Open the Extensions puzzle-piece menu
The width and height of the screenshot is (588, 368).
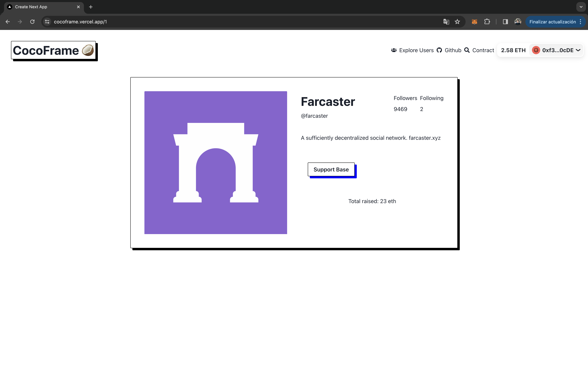point(487,22)
